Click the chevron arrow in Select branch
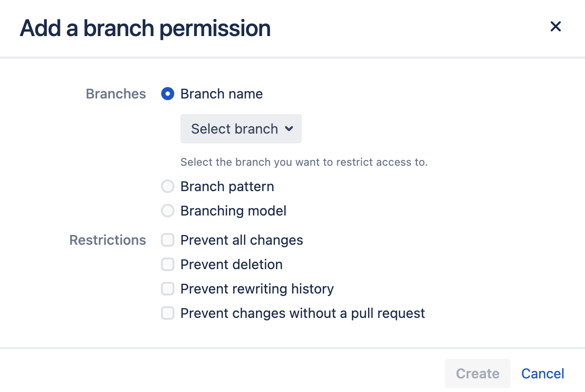 point(289,129)
